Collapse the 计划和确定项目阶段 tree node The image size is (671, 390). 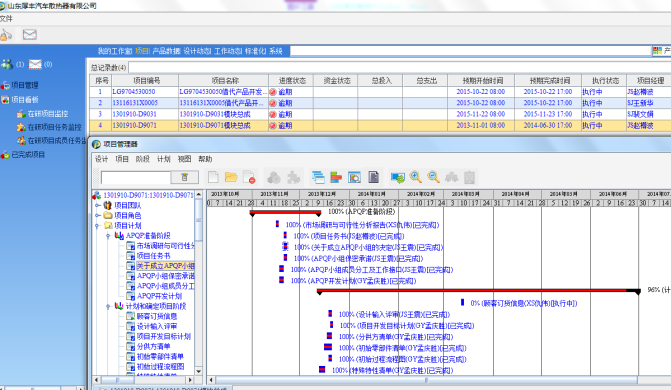point(109,306)
